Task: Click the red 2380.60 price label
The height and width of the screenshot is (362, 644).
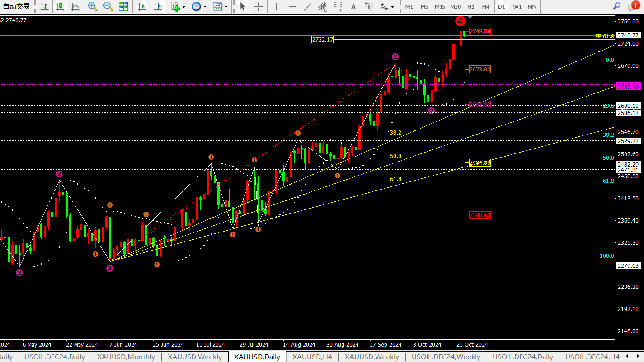Action: tap(480, 215)
